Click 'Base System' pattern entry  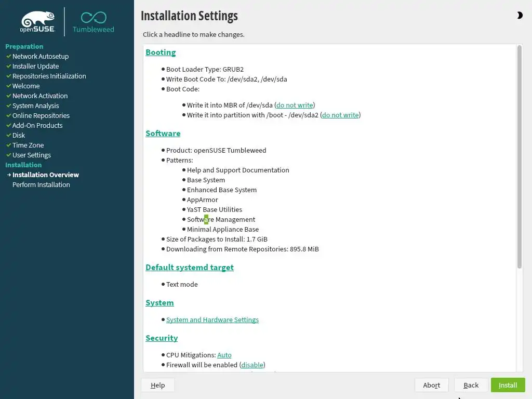(x=206, y=180)
